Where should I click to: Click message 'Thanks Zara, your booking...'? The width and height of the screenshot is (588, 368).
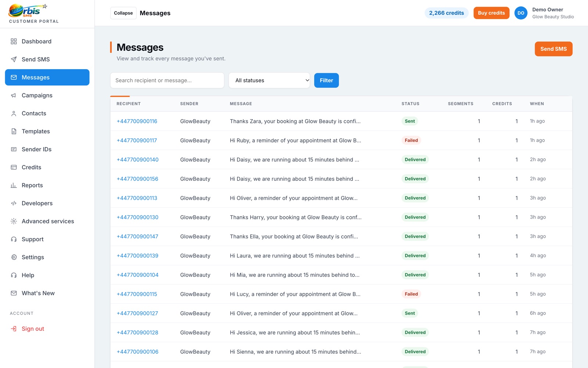pos(295,121)
